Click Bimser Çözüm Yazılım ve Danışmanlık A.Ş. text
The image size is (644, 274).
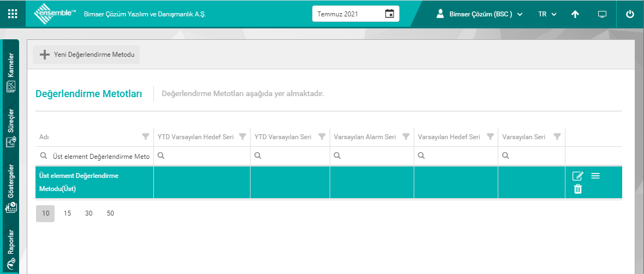tap(145, 14)
